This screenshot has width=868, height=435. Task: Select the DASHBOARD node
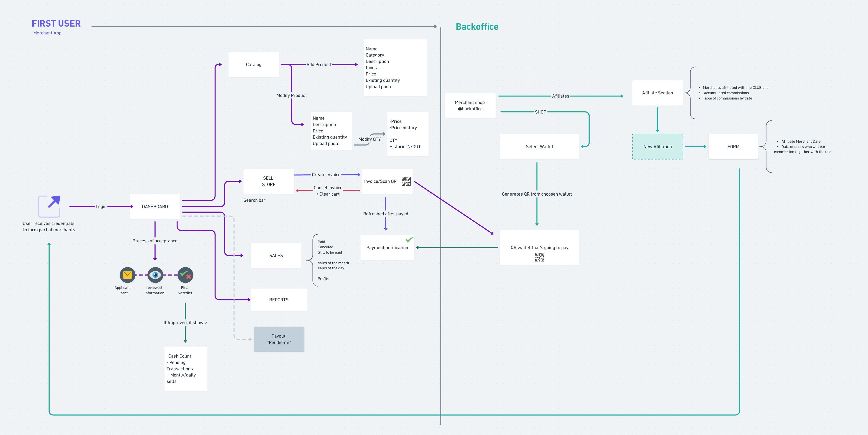click(x=155, y=206)
